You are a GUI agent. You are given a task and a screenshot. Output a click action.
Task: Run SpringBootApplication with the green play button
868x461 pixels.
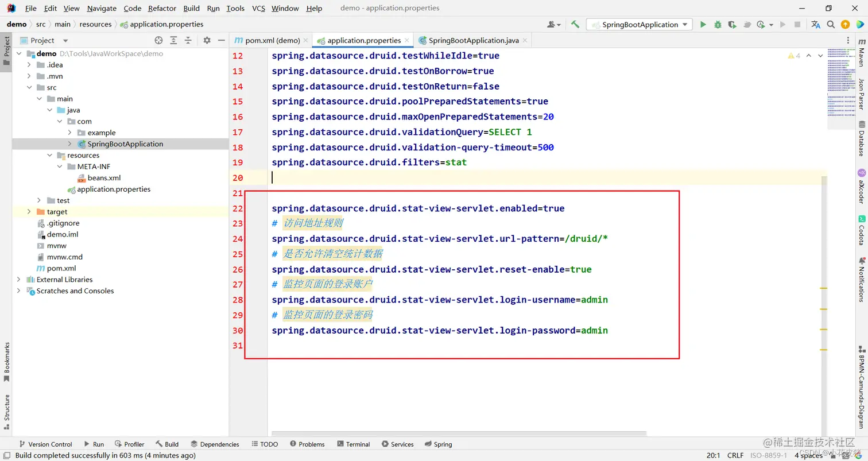[703, 25]
